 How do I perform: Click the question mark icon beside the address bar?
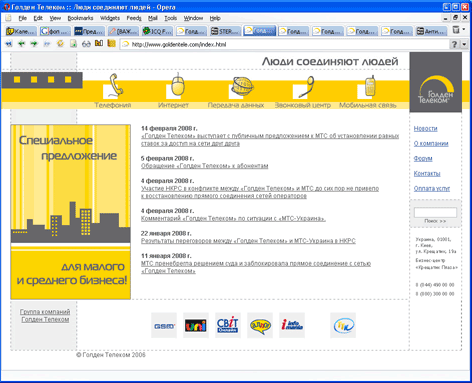point(454,44)
